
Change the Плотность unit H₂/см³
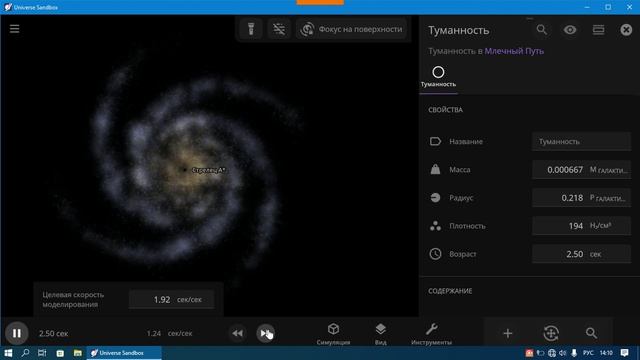pos(600,226)
